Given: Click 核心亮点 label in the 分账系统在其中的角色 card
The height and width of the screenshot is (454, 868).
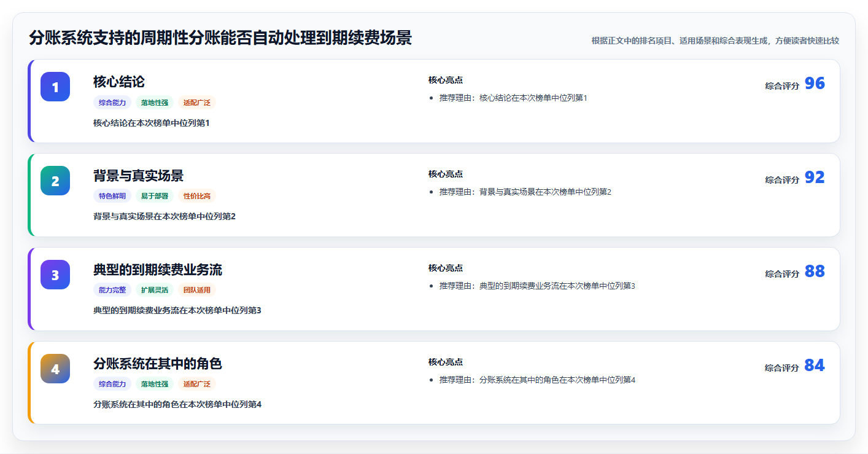Looking at the screenshot, I should pyautogui.click(x=446, y=362).
